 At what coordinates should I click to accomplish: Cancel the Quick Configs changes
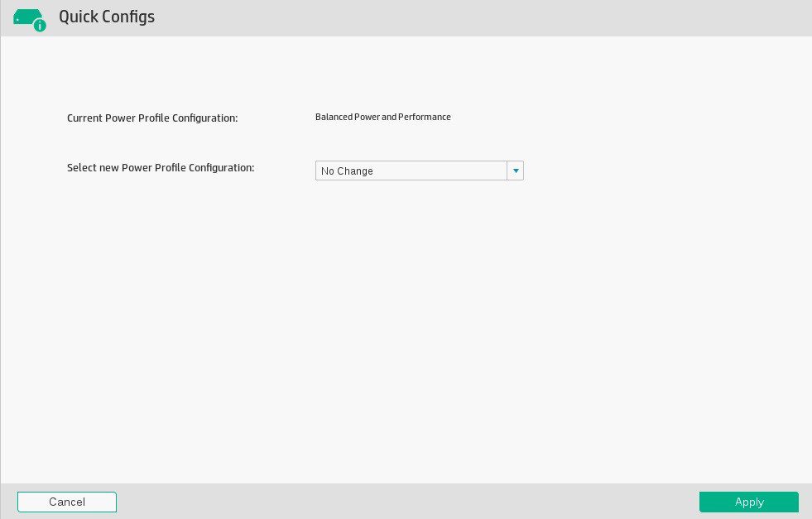point(66,502)
